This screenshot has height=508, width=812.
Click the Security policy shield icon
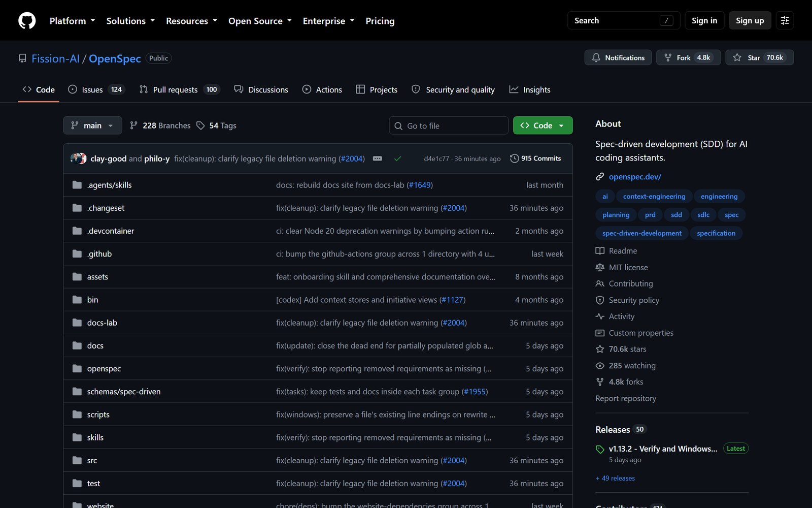tap(600, 300)
